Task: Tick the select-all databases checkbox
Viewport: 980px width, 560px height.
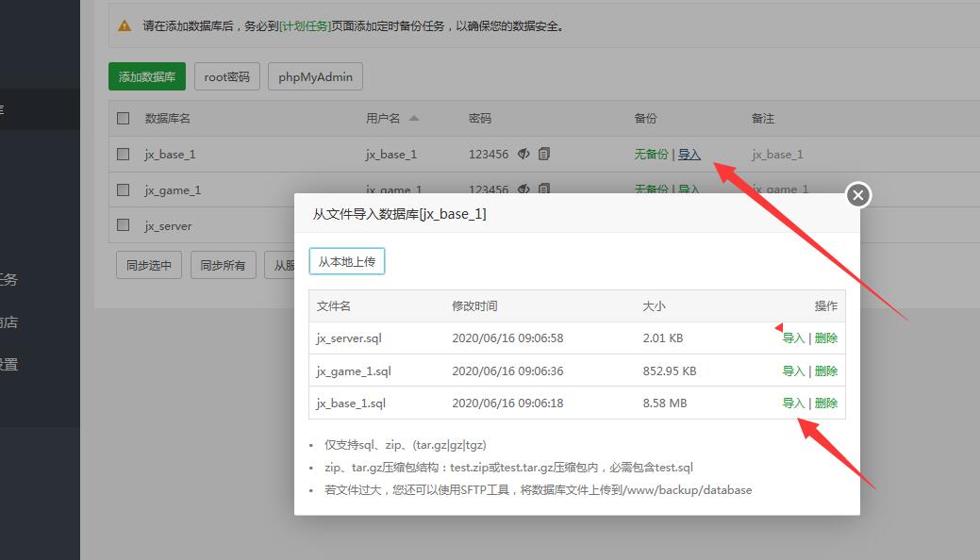Action: click(x=123, y=118)
